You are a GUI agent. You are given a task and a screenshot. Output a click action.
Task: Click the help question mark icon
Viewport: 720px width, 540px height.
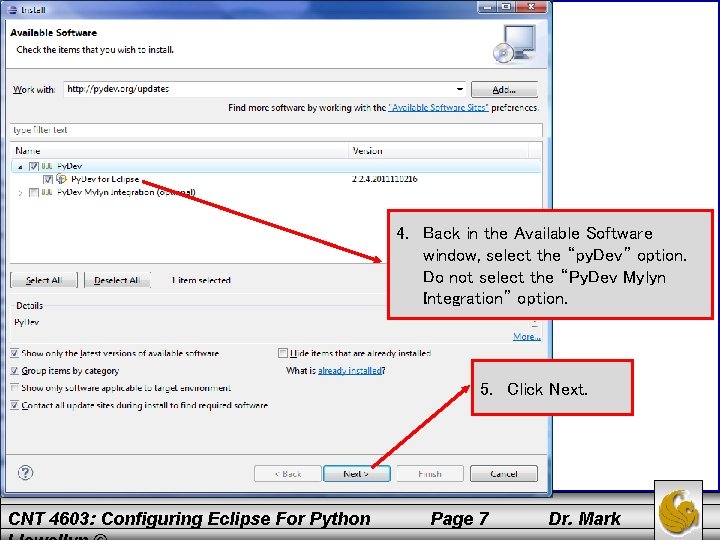pyautogui.click(x=25, y=472)
